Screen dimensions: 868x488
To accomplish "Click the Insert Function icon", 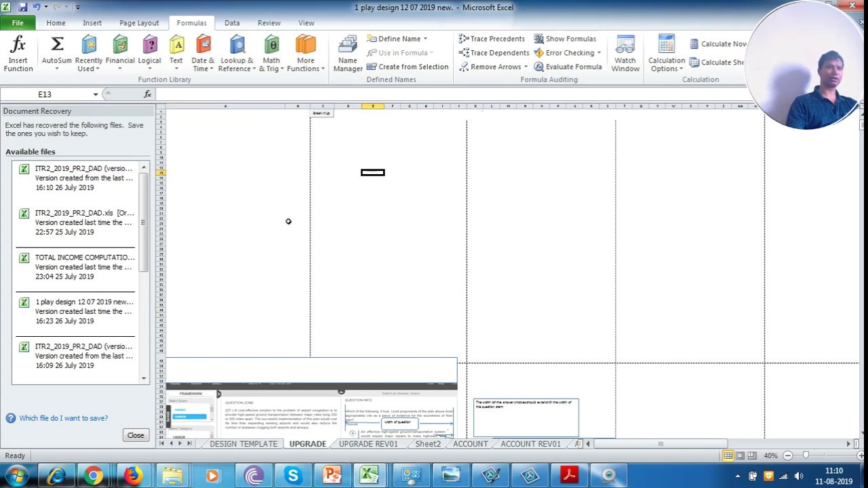I will tap(18, 54).
